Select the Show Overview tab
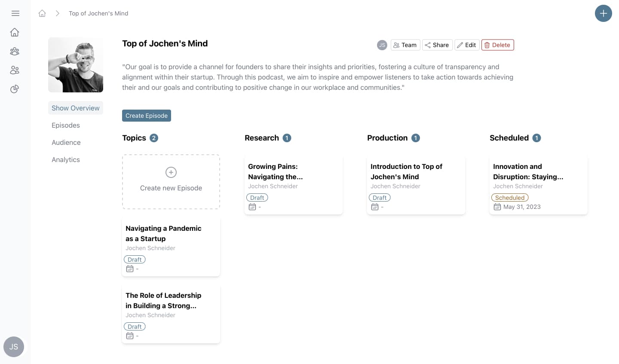 (x=76, y=108)
